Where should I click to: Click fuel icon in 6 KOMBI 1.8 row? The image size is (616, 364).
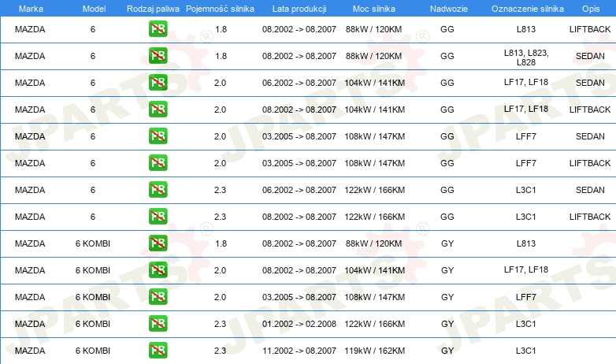(x=158, y=243)
